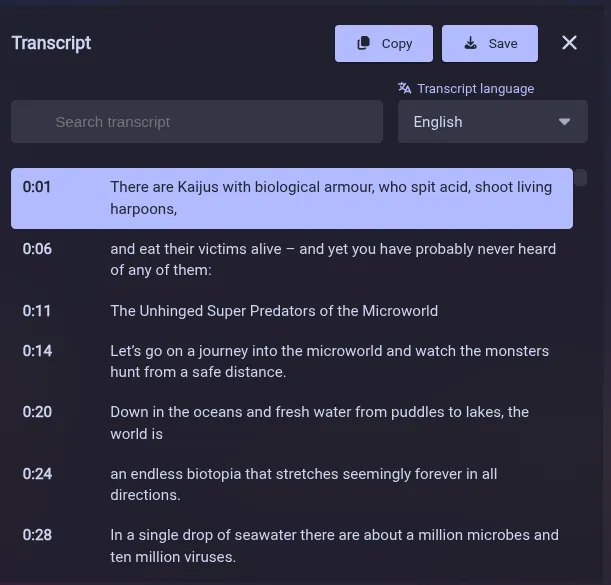Save the transcript to file
The height and width of the screenshot is (585, 611).
[x=490, y=44]
